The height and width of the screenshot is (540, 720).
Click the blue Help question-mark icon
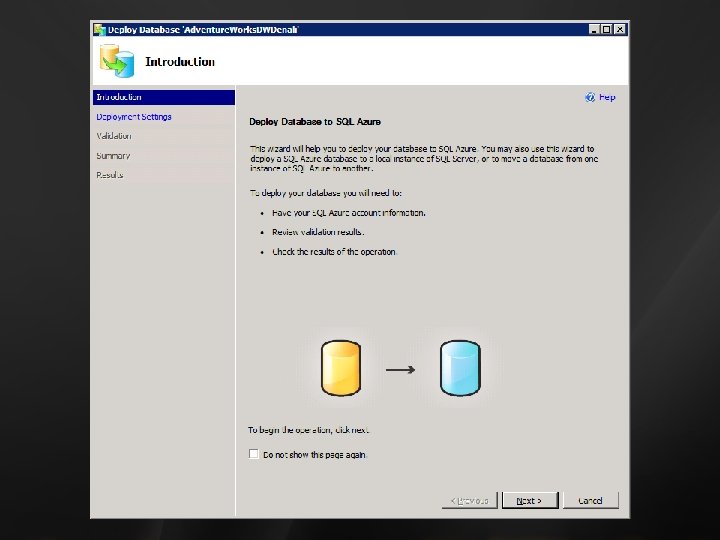pyautogui.click(x=590, y=97)
